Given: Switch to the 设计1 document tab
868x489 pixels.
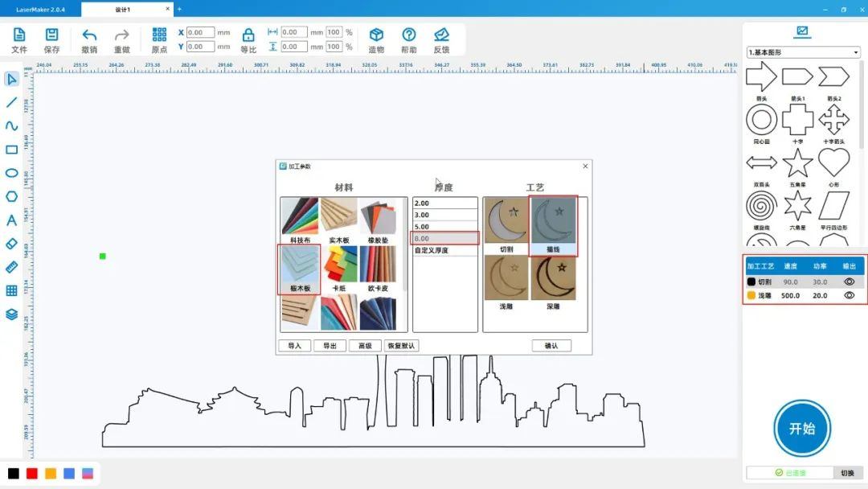Looking at the screenshot, I should 125,10.
